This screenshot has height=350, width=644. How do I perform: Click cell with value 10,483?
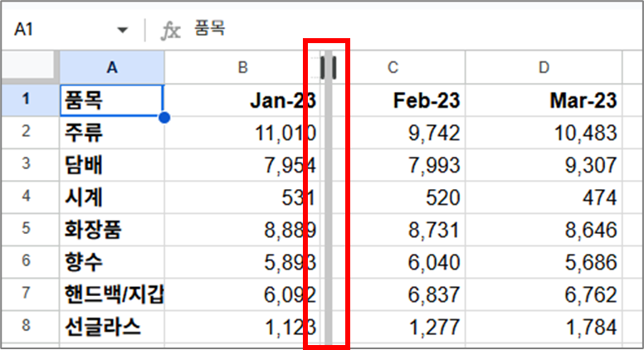(544, 132)
